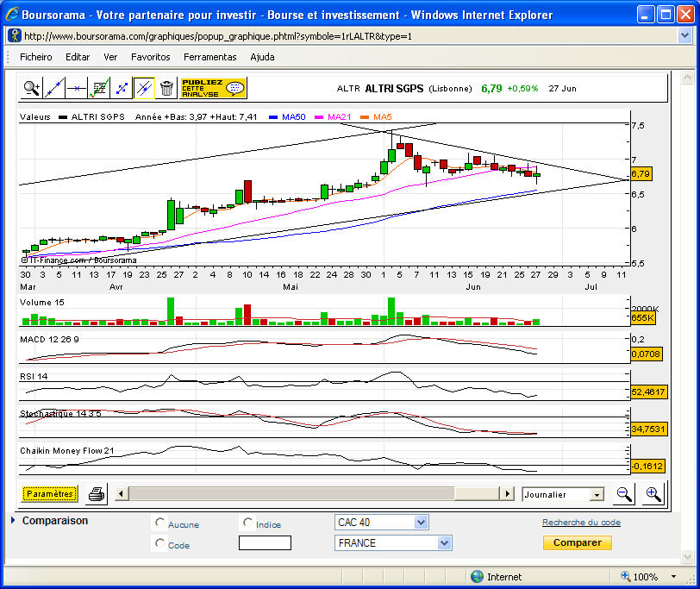Select the Indice radio button
700x589 pixels.
[x=247, y=522]
